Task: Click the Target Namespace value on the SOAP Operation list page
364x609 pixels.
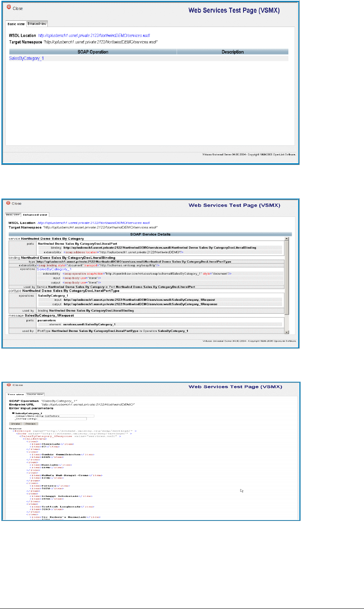Action: (x=101, y=42)
